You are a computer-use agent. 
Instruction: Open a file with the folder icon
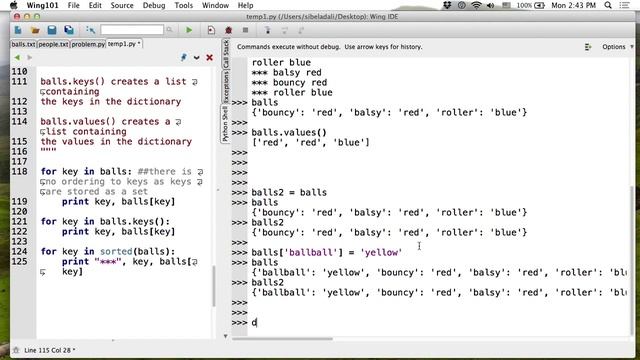coord(35,30)
